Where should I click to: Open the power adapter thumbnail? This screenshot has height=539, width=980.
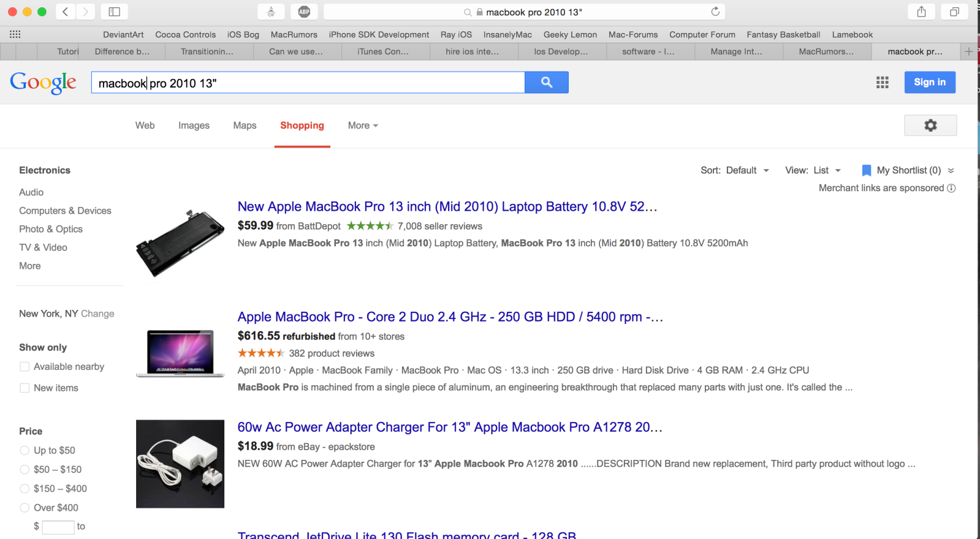[x=180, y=464]
